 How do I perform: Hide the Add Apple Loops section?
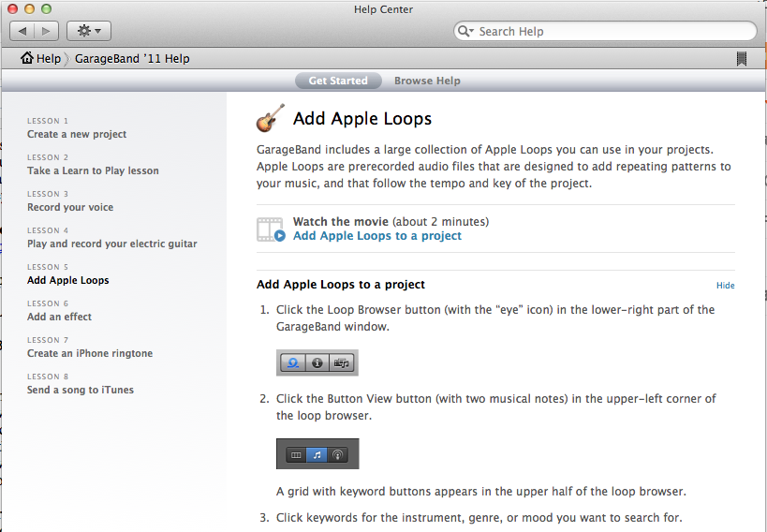point(725,286)
